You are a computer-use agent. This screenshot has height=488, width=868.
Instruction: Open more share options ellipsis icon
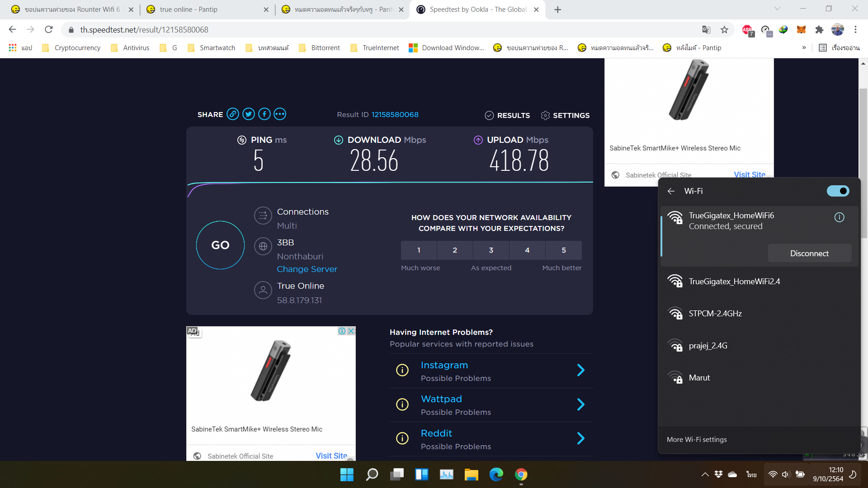[280, 114]
